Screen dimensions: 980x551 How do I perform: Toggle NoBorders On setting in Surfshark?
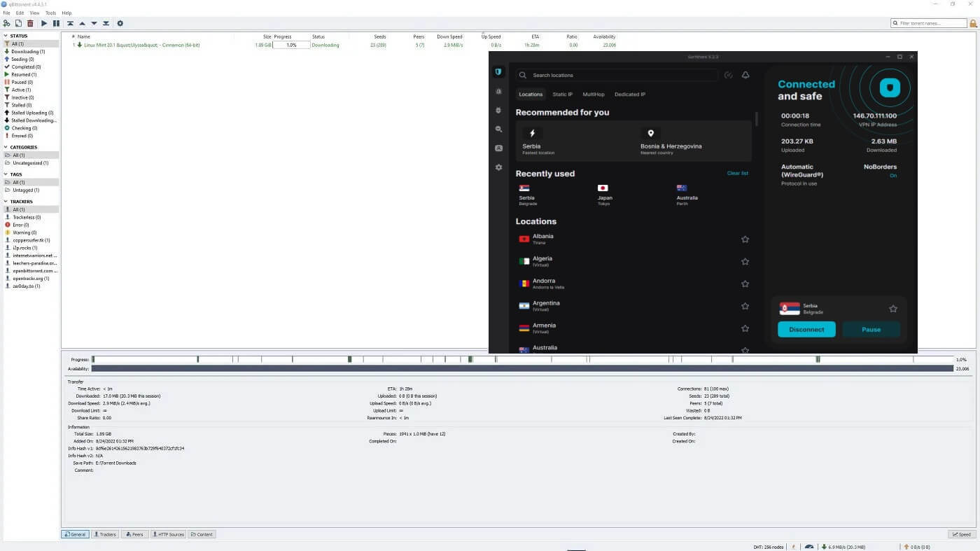point(893,176)
